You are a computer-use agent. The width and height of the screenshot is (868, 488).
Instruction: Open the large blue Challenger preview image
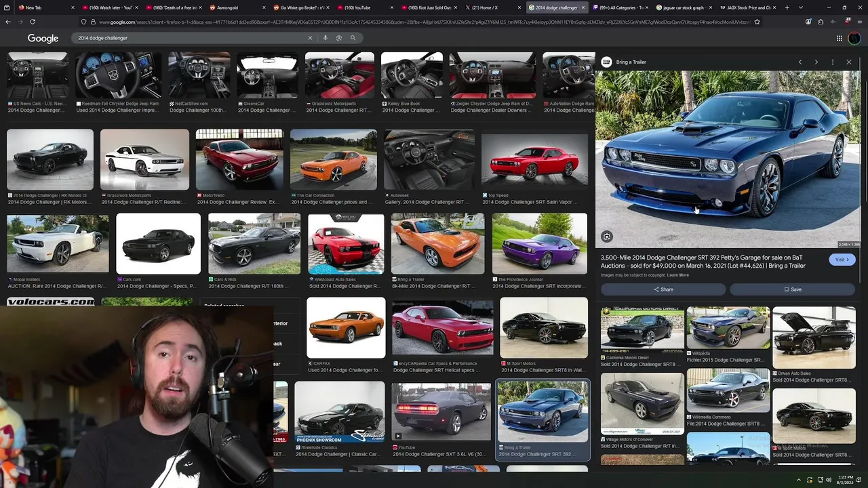click(x=728, y=159)
